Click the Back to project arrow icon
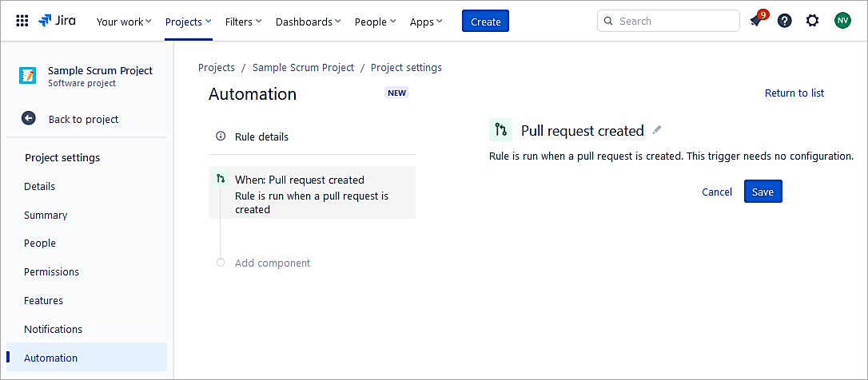 click(29, 119)
